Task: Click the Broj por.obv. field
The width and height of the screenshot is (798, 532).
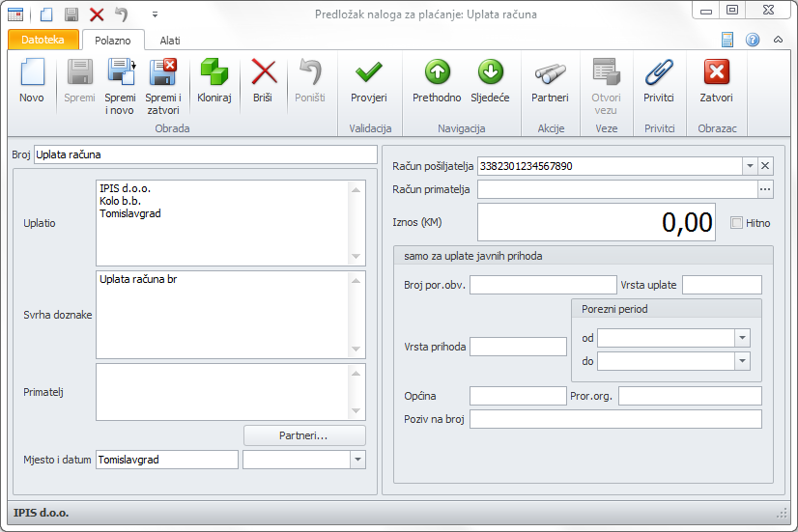Action: pyautogui.click(x=543, y=285)
